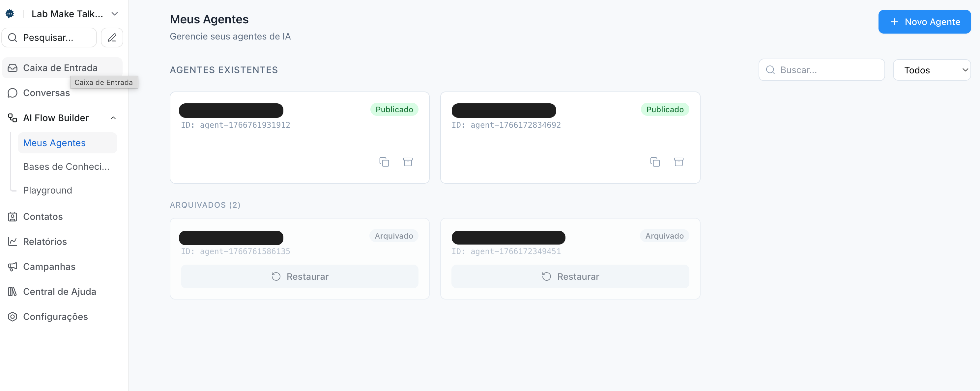Switch to the Playground section
The width and height of the screenshot is (980, 391).
pos(47,190)
